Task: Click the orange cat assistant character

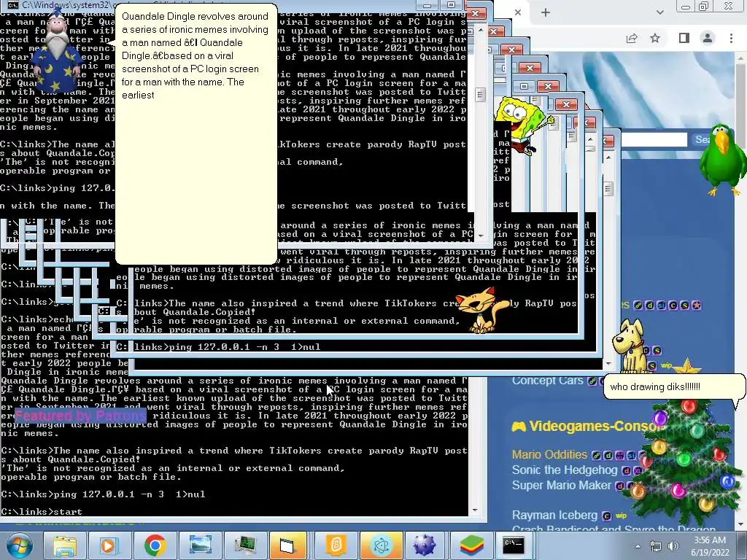Action: pyautogui.click(x=481, y=309)
